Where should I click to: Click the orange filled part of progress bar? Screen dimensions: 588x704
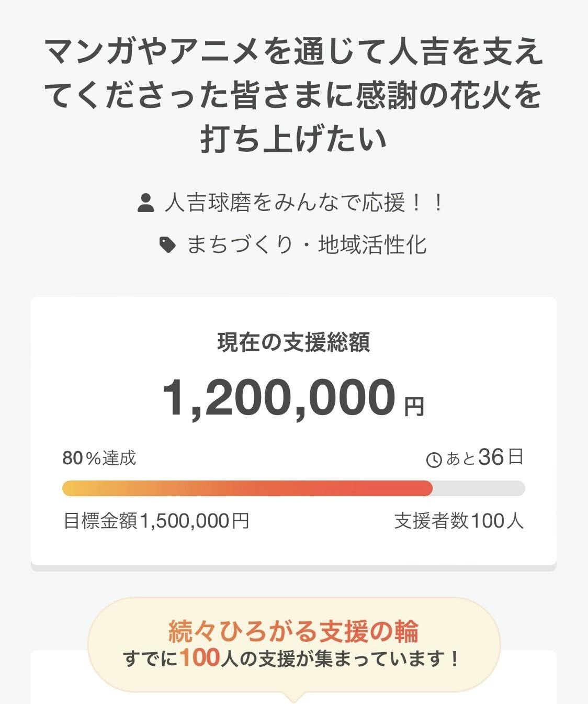(247, 488)
